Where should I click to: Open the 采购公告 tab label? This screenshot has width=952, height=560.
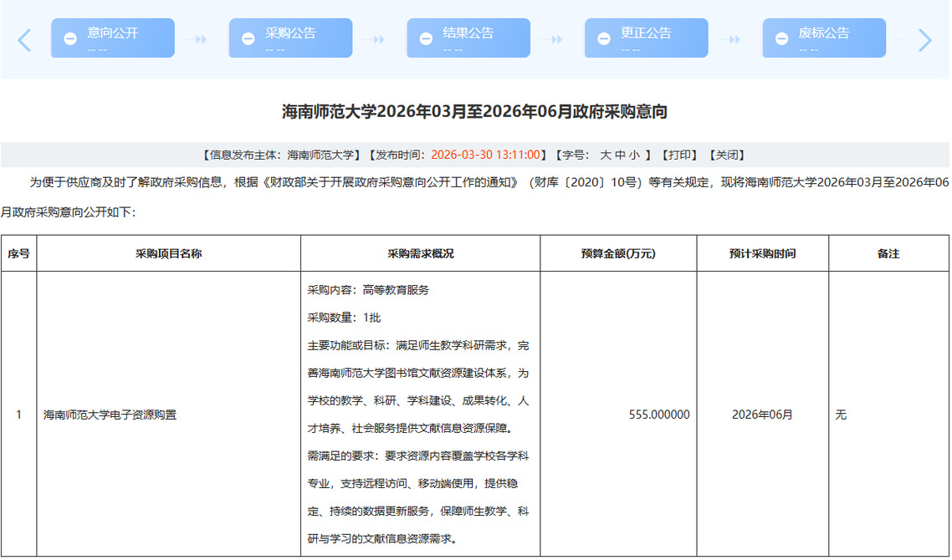click(x=290, y=33)
